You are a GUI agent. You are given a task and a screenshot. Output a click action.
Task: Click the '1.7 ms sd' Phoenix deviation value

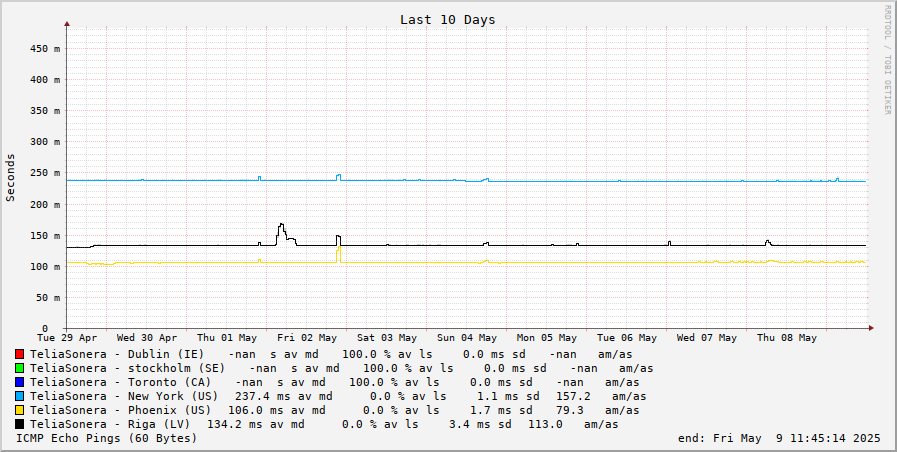[x=501, y=410]
